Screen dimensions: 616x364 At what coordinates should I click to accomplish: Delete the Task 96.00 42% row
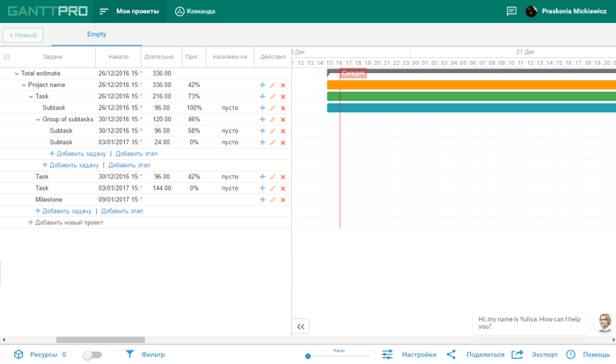pos(282,177)
